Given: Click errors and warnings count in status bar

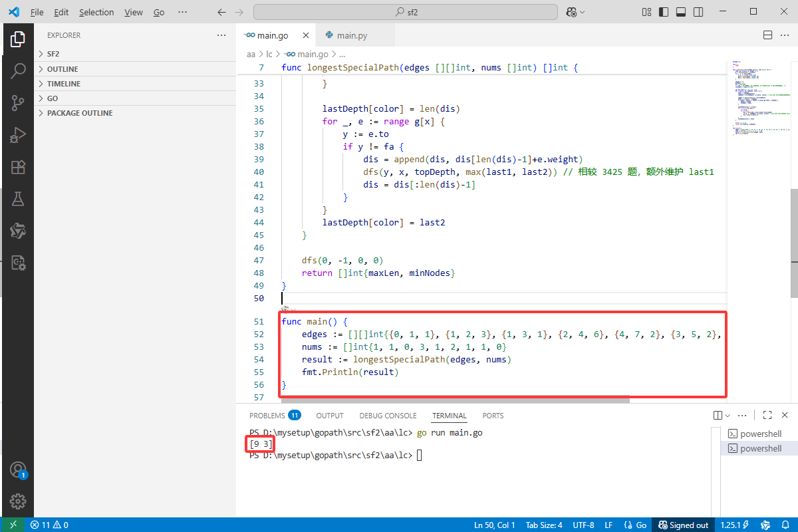Looking at the screenshot, I should pos(50,525).
